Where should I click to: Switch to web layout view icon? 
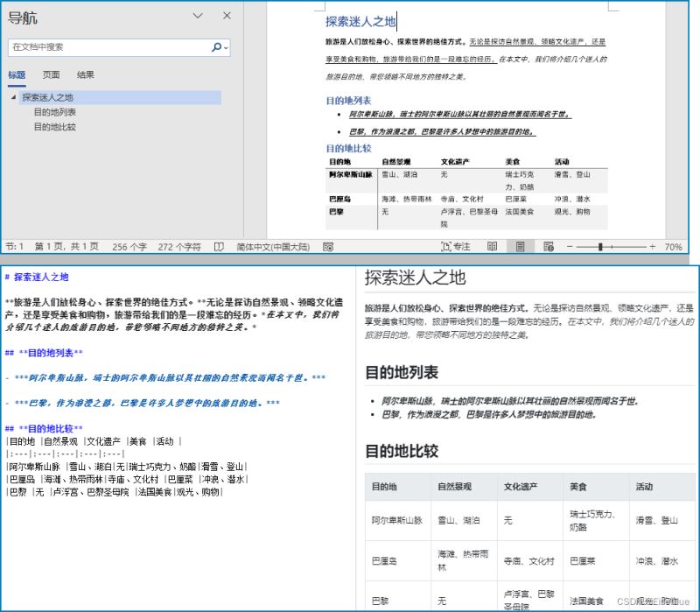pyautogui.click(x=549, y=246)
